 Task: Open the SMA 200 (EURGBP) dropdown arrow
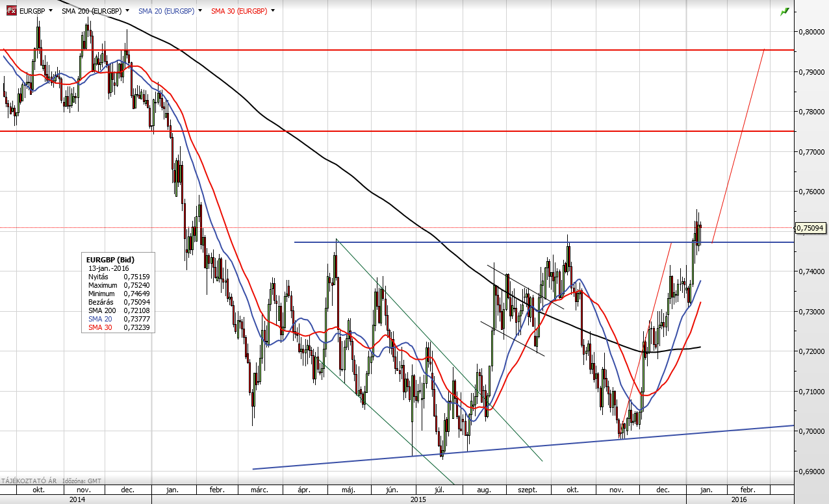[126, 11]
